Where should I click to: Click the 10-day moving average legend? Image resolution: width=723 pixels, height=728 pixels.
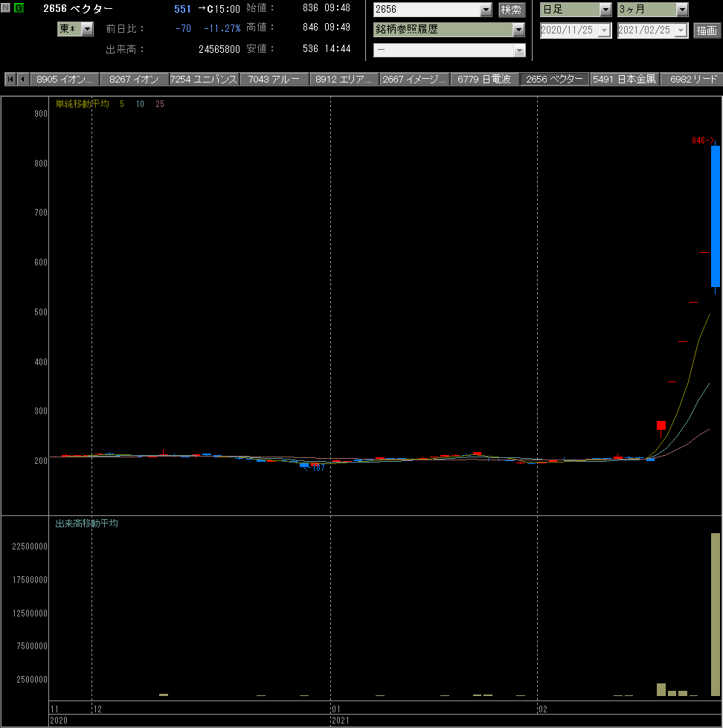pyautogui.click(x=141, y=104)
